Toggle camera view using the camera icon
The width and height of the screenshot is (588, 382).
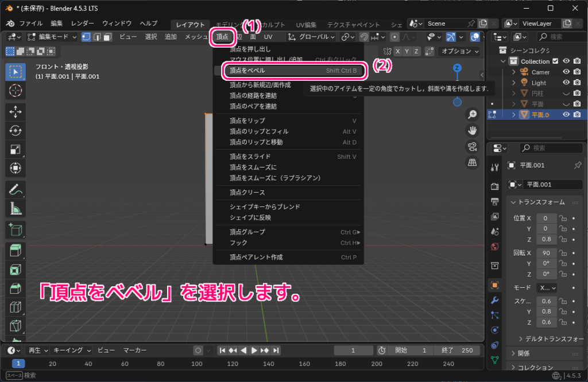pyautogui.click(x=471, y=147)
